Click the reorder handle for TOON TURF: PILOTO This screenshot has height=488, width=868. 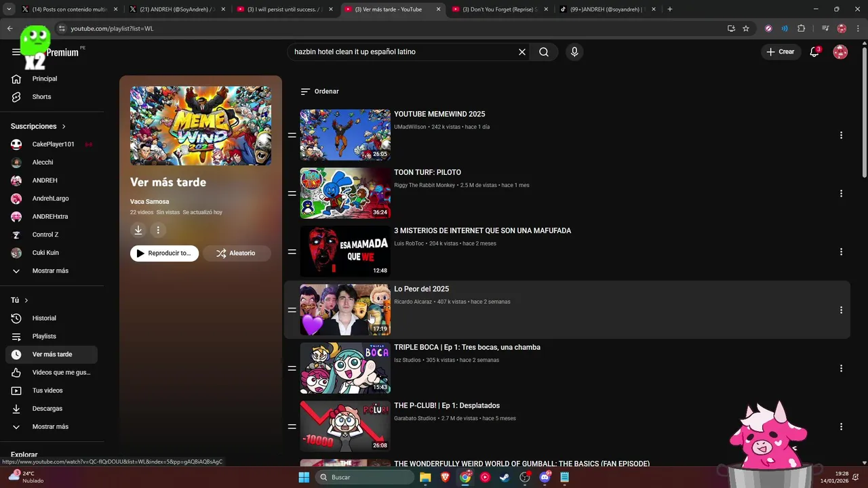pos(292,194)
